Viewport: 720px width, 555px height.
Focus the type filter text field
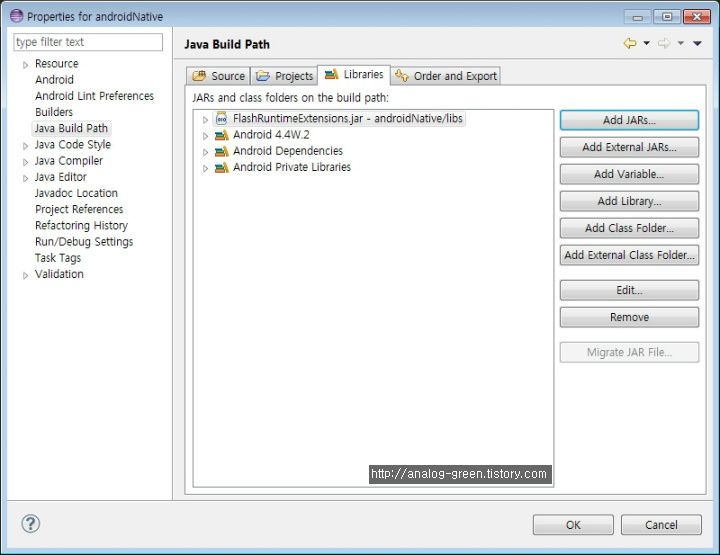pyautogui.click(x=88, y=42)
